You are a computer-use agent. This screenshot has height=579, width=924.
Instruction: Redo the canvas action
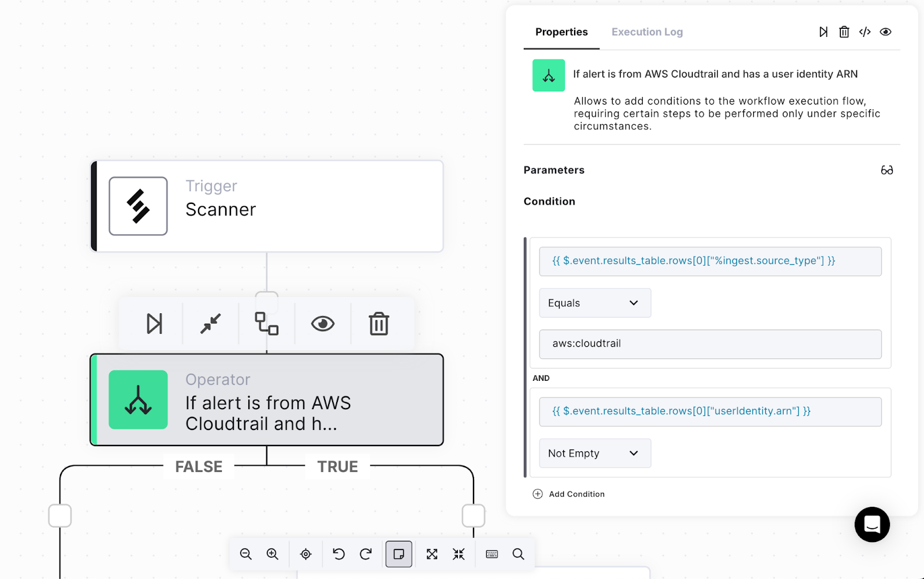[x=366, y=554]
